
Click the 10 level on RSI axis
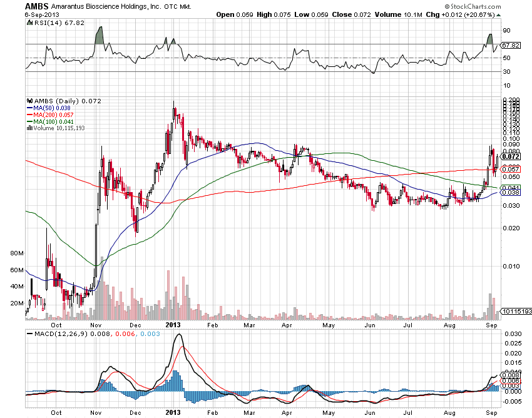click(506, 86)
